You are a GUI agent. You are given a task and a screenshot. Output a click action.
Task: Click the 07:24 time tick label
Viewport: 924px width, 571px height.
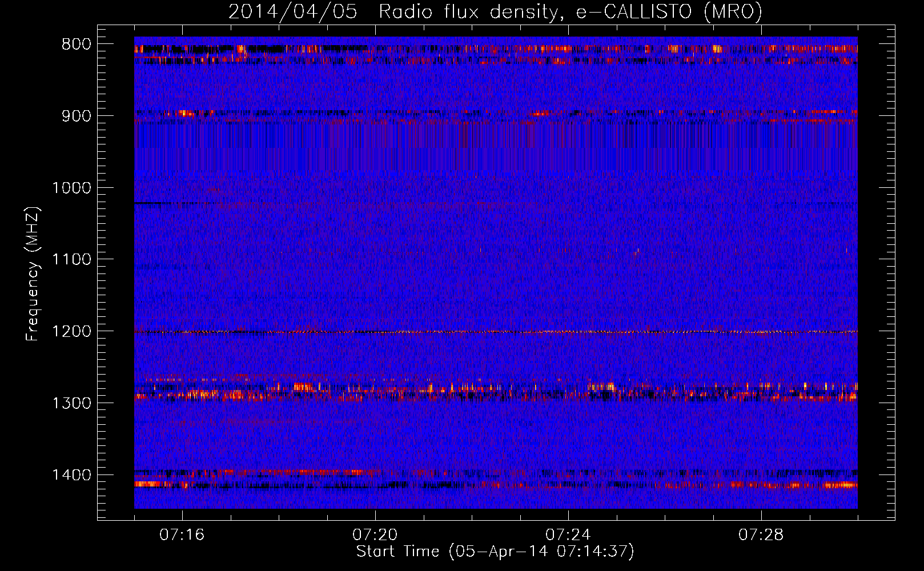[x=568, y=535]
